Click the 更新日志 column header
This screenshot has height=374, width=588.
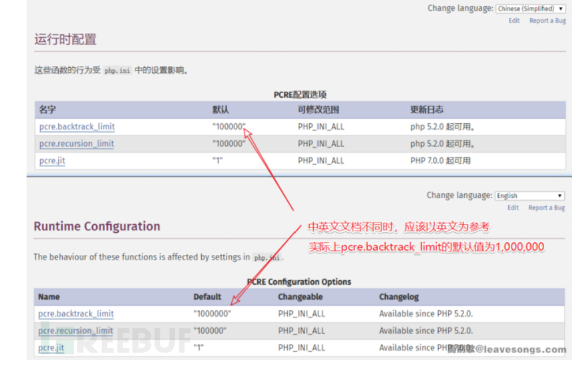pyautogui.click(x=427, y=110)
